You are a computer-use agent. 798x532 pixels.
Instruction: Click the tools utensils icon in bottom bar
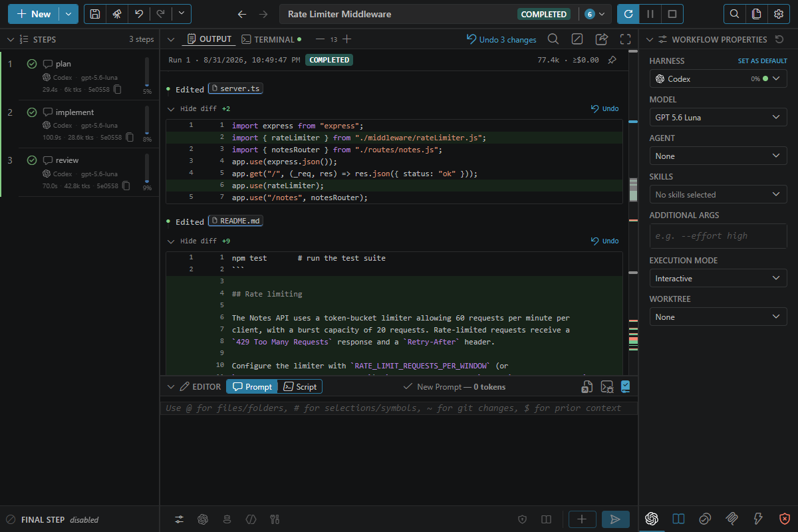pos(274,519)
